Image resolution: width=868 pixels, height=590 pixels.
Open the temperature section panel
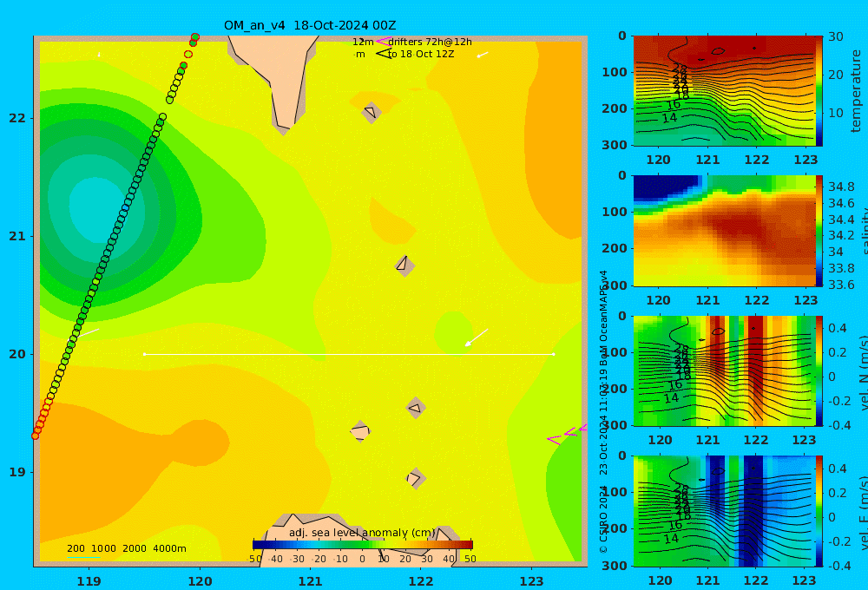coord(725,91)
